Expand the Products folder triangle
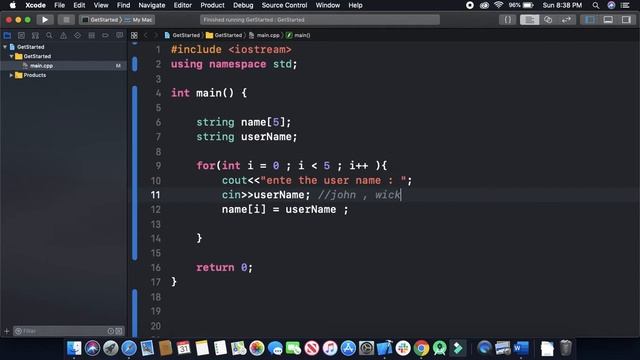The width and height of the screenshot is (640, 360). click(x=11, y=75)
